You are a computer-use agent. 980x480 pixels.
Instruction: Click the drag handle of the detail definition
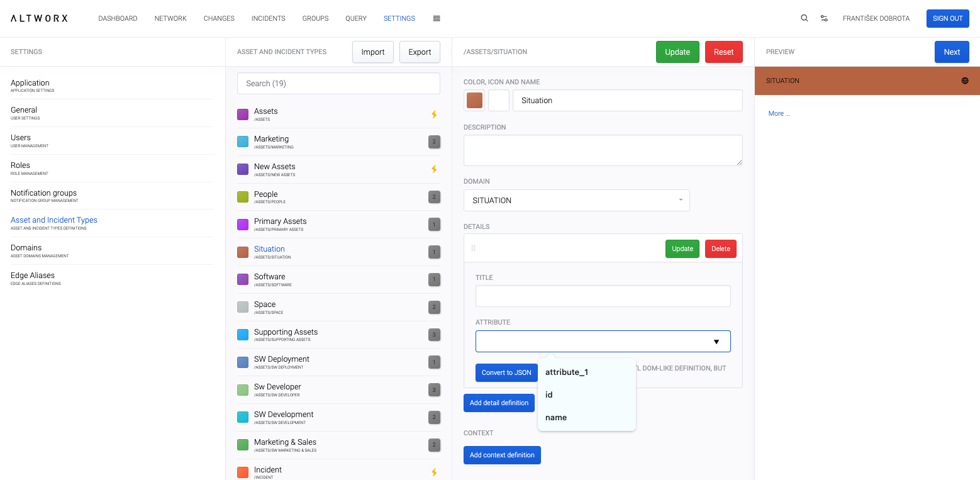click(x=474, y=248)
